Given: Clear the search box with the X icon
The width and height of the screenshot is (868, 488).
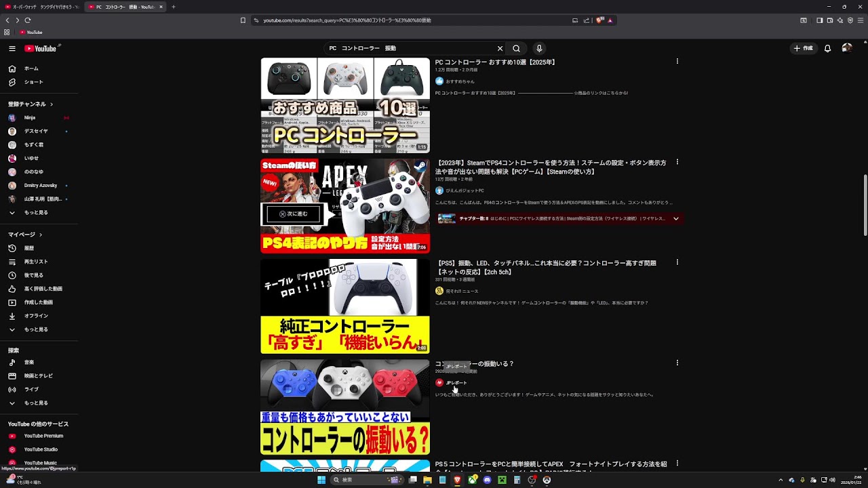Looking at the screenshot, I should (x=500, y=48).
